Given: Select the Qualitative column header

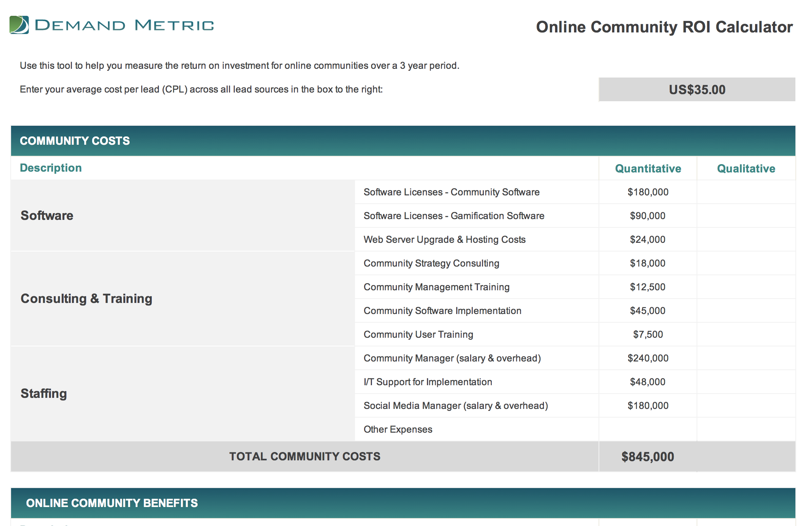Looking at the screenshot, I should point(746,168).
